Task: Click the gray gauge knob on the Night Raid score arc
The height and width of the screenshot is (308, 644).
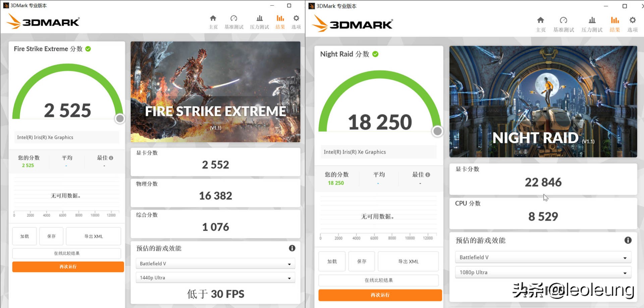Action: click(437, 131)
